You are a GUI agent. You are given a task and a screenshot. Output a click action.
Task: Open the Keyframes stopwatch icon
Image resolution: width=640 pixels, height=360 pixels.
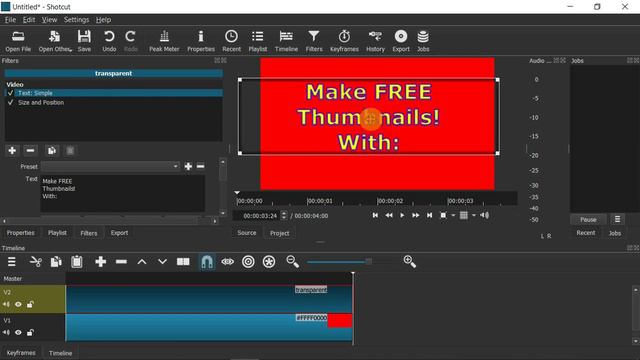coord(344,41)
